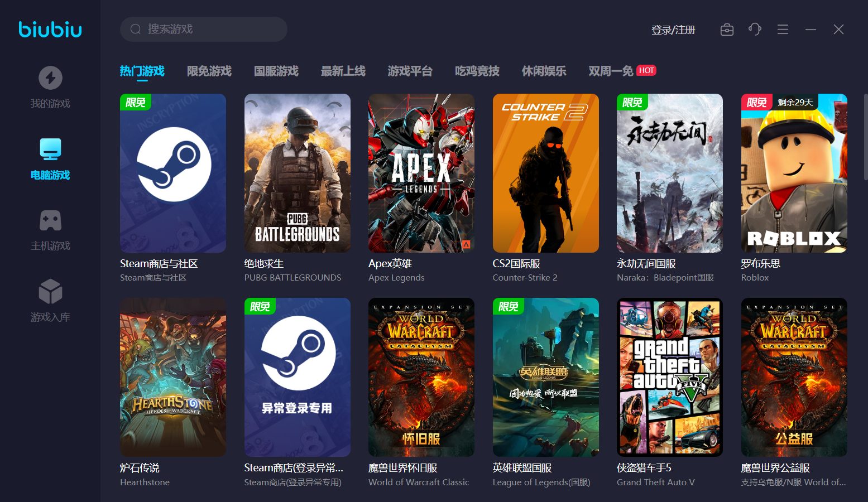The height and width of the screenshot is (502, 868).
Task: Switch to the 限免游戏 tab
Action: [209, 71]
